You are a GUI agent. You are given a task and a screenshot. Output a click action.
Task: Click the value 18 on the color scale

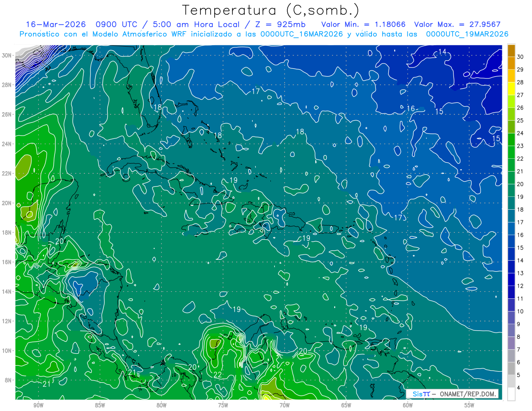pyautogui.click(x=520, y=210)
